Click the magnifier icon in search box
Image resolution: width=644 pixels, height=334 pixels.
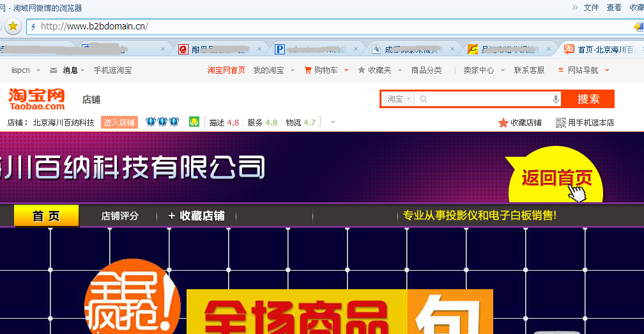(424, 99)
